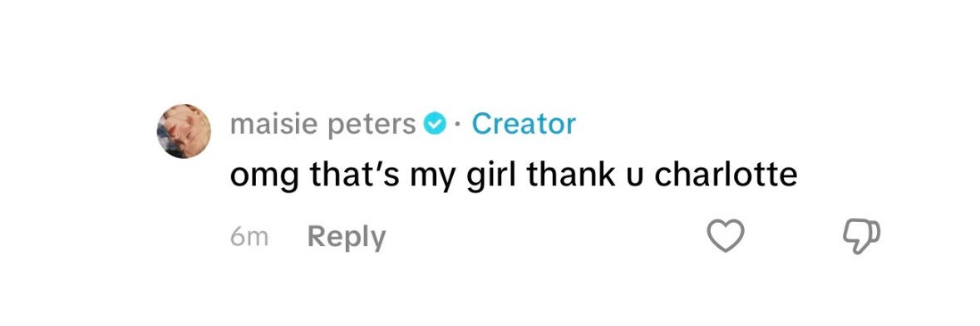This screenshot has height=326, width=980.
Task: Click the verified tick next to maisie peters
Action: coord(435,125)
